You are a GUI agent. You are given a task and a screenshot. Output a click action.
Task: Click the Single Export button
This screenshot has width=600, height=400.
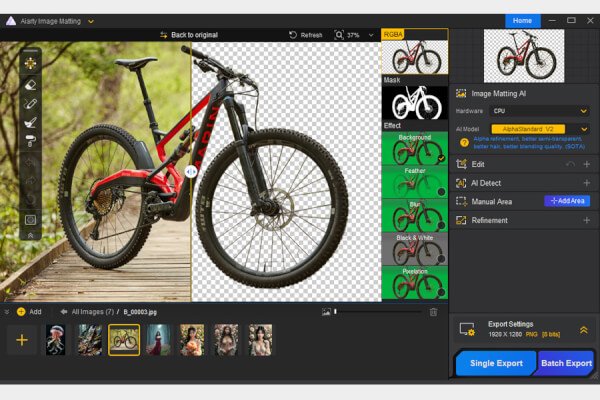[496, 363]
